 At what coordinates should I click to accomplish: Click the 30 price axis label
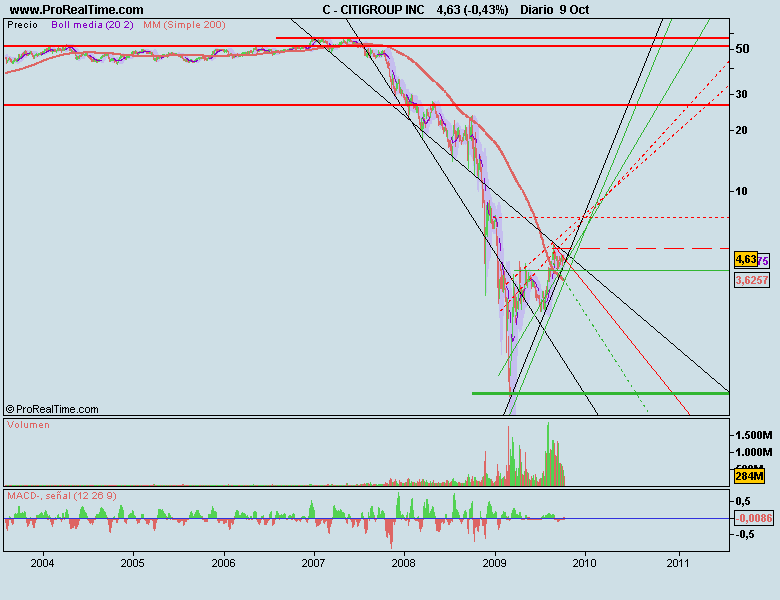coord(741,94)
